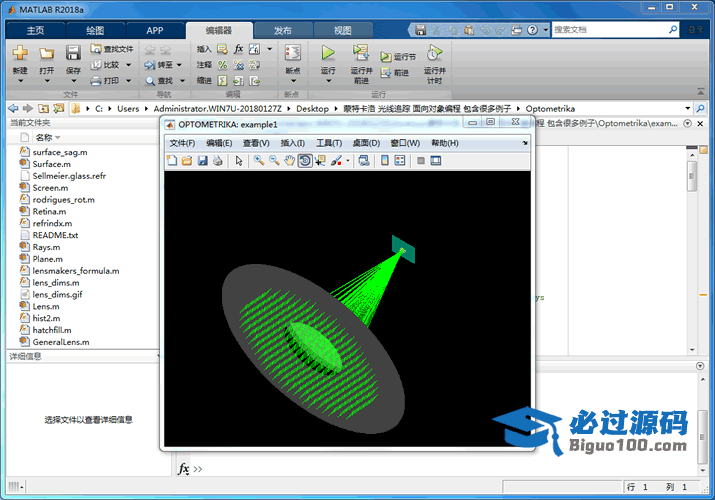
Task: Click the Open (打开) folder icon
Action: (46, 53)
